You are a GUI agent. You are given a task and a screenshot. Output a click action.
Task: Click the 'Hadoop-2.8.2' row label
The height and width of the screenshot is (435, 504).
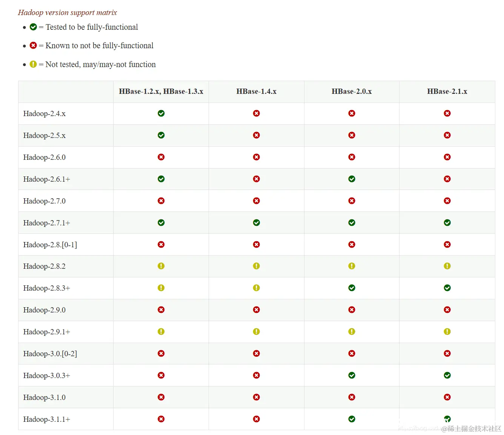coord(45,266)
